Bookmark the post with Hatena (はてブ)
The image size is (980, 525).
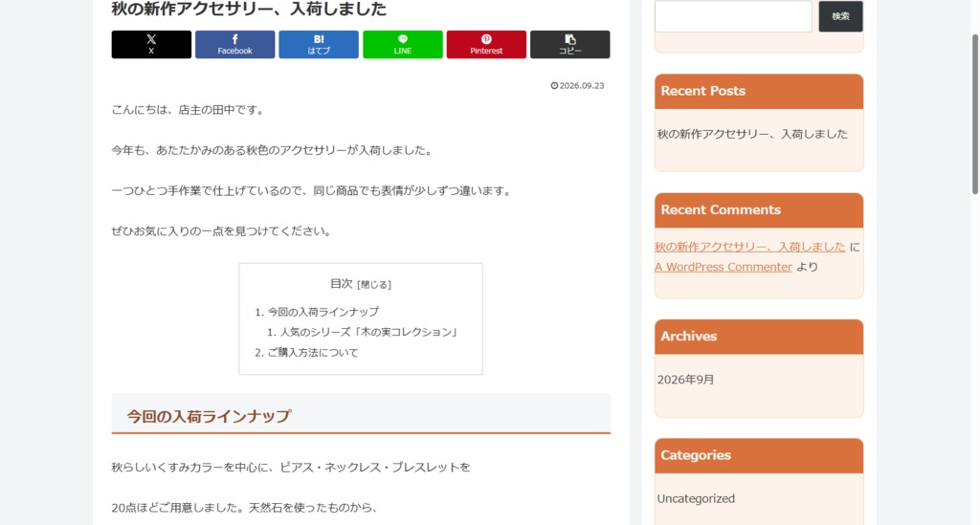319,44
